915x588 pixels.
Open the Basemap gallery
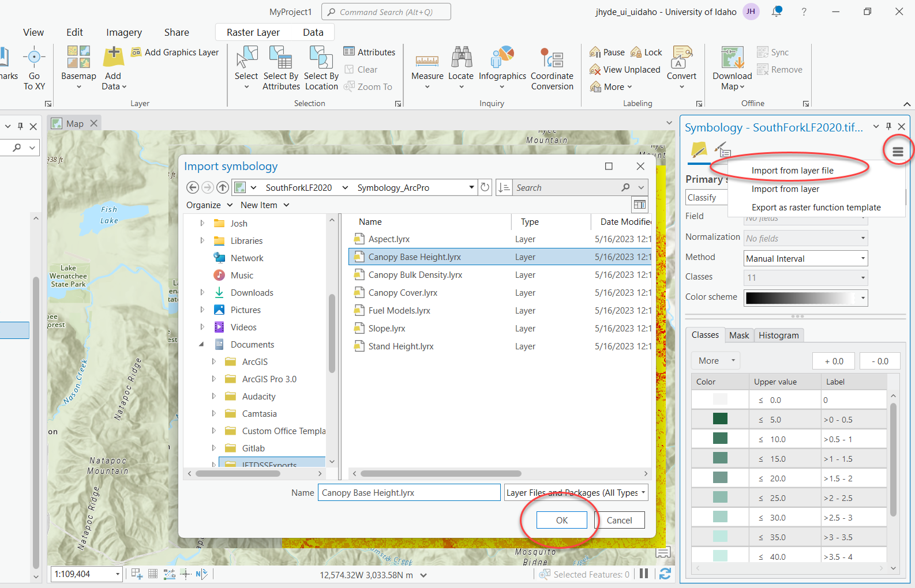(78, 67)
